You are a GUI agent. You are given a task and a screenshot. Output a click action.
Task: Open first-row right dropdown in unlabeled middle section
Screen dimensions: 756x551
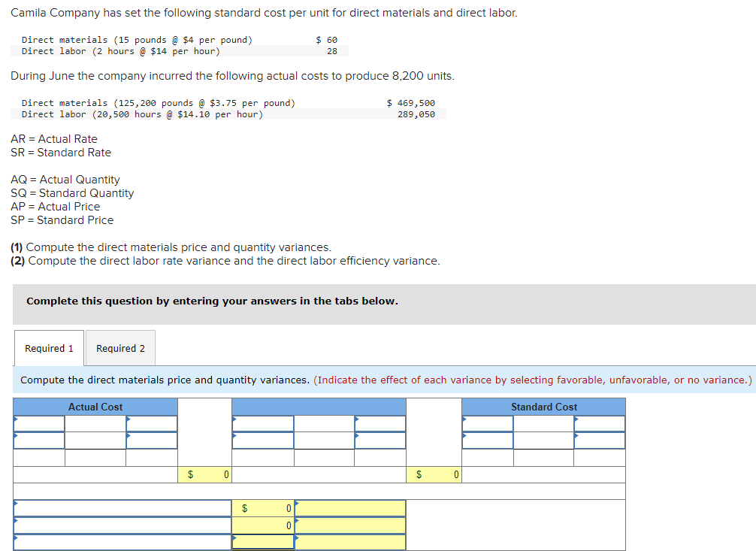click(380, 424)
